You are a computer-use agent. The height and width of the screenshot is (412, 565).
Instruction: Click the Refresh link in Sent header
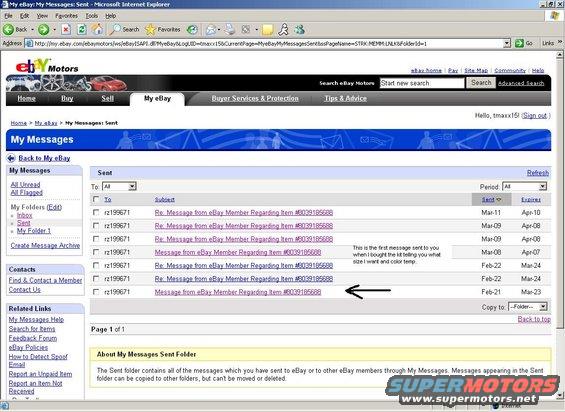pos(538,173)
